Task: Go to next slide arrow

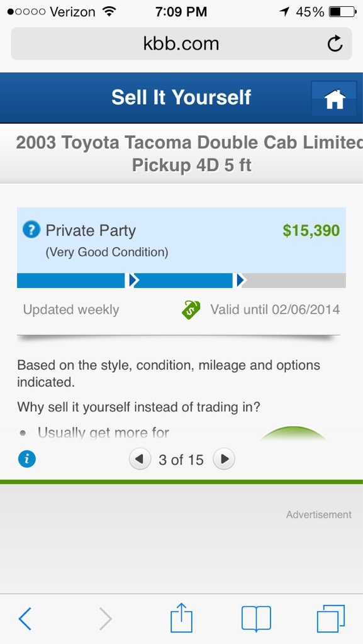Action: (224, 458)
